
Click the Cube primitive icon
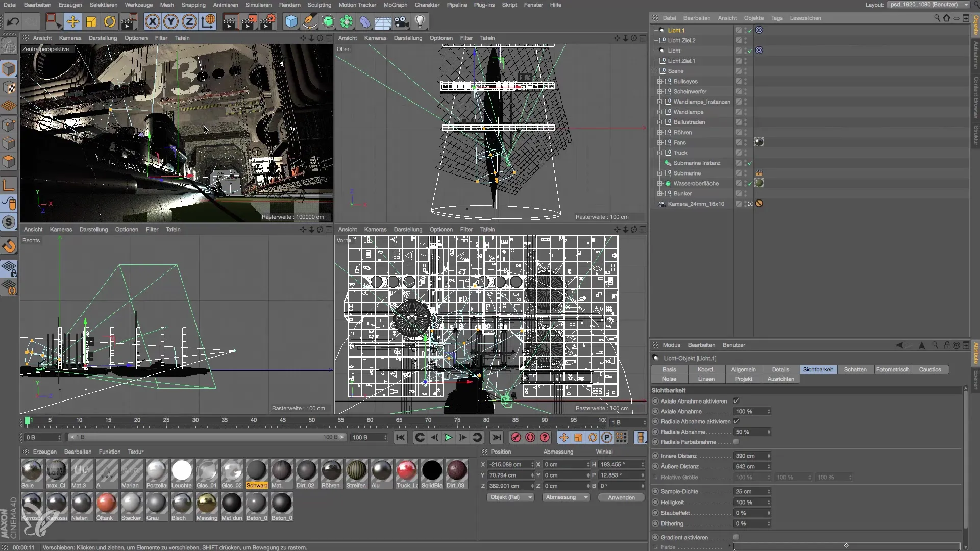tap(291, 21)
